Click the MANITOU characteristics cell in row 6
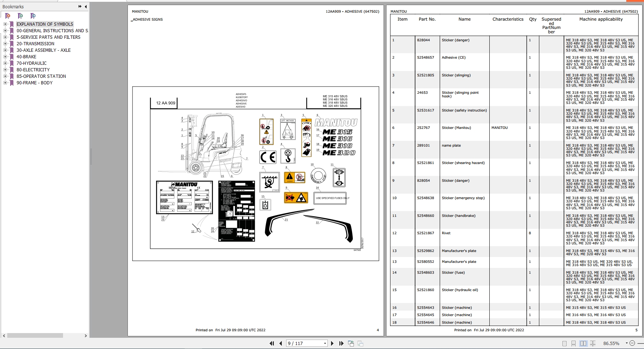The image size is (644, 349). point(499,128)
